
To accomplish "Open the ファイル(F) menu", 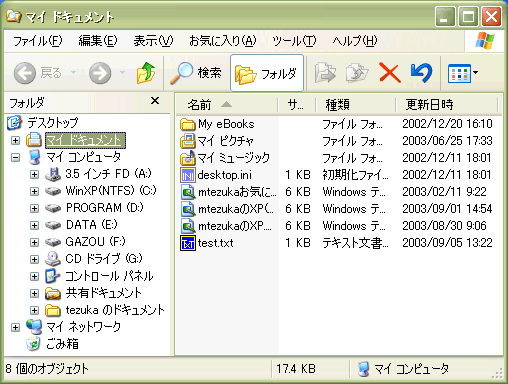I will 38,41.
